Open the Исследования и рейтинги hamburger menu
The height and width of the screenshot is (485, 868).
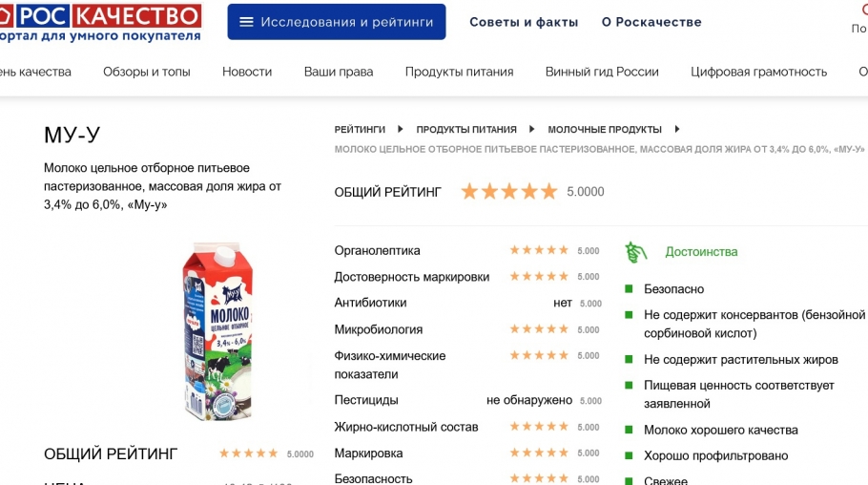click(336, 22)
